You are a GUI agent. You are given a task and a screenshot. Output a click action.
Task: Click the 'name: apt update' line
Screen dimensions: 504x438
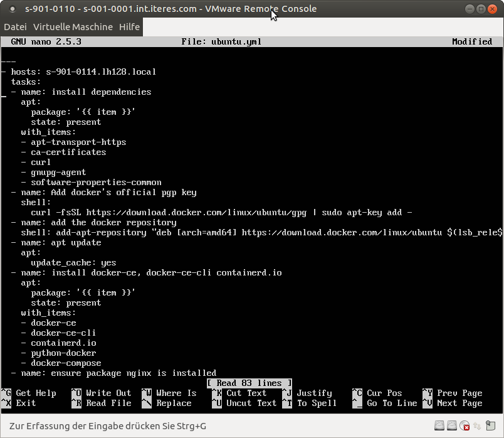(56, 242)
